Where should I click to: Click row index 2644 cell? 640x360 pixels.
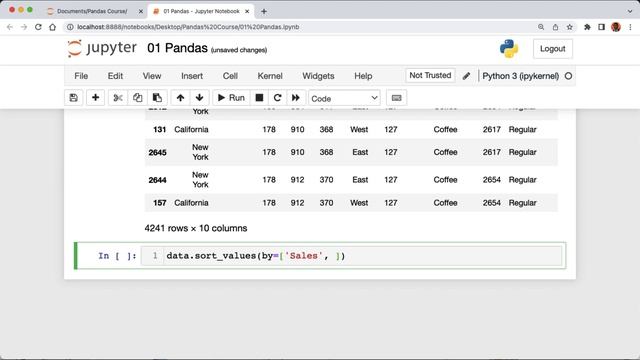coord(158,180)
